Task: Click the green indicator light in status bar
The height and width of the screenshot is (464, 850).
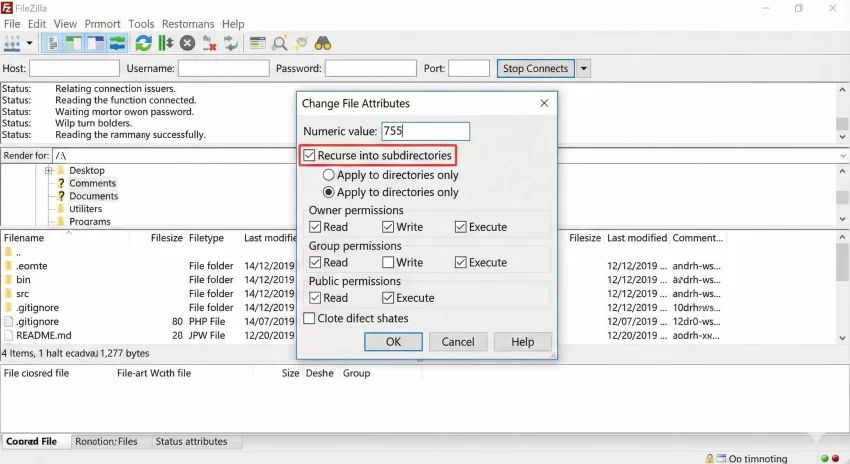Action: click(825, 459)
